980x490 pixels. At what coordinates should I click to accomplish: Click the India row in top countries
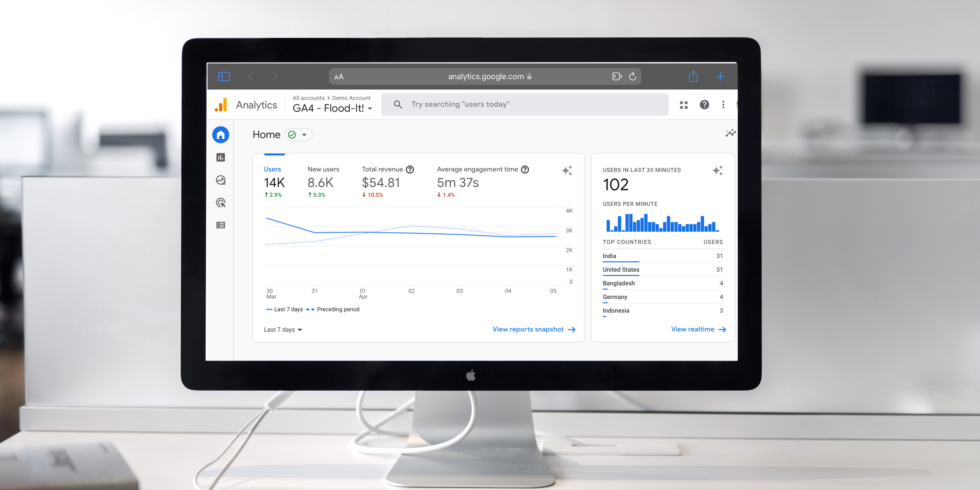coord(662,256)
